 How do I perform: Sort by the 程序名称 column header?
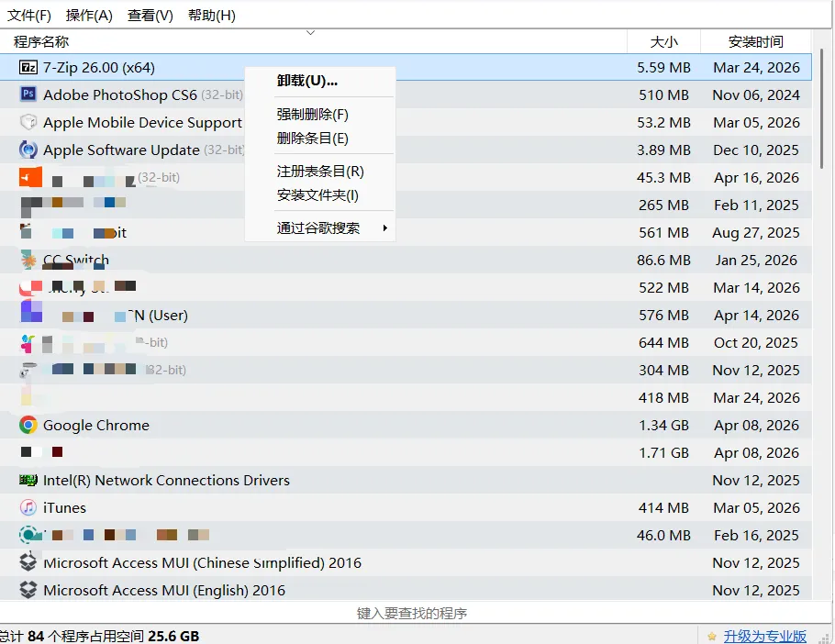click(x=313, y=41)
